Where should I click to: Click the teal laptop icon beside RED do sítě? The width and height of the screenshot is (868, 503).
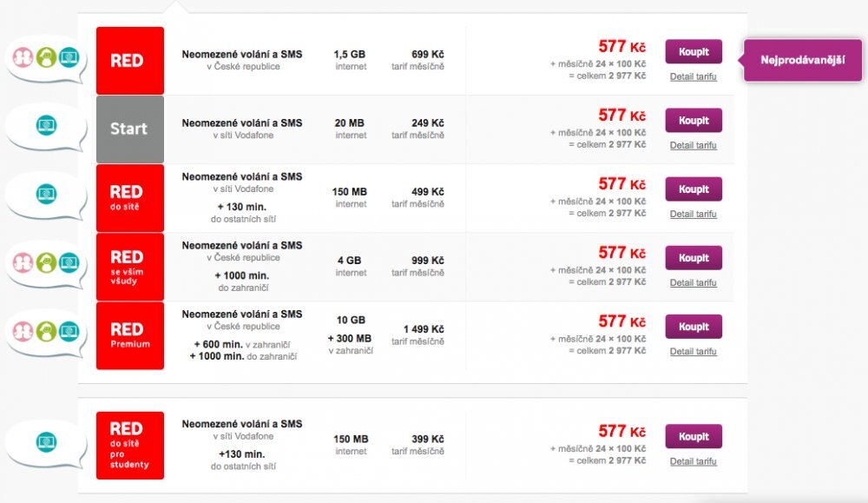pos(45,194)
